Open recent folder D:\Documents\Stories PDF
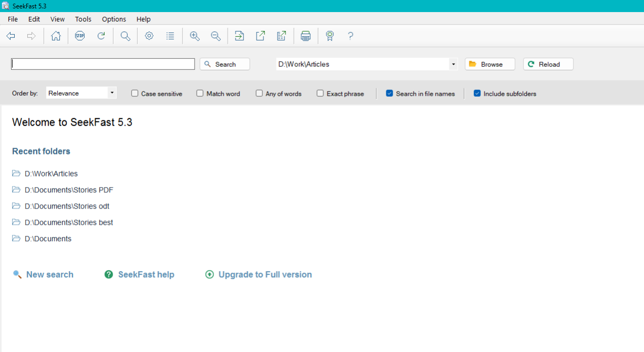This screenshot has width=644, height=352. [69, 190]
